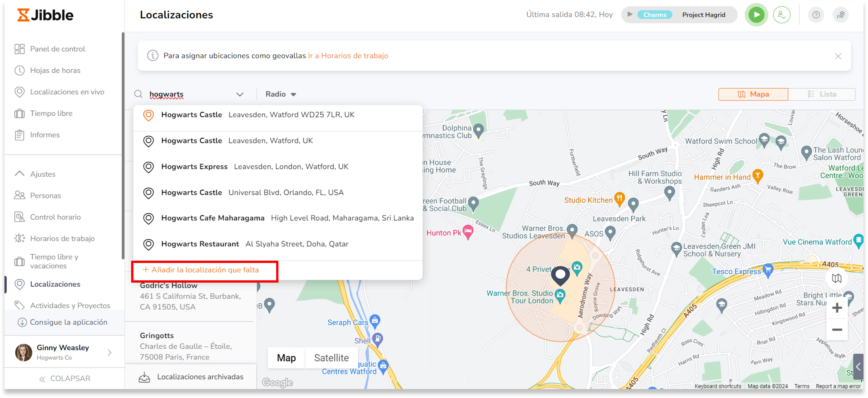868x398 pixels.
Task: Click the hogwarts search input field
Action: coord(189,94)
